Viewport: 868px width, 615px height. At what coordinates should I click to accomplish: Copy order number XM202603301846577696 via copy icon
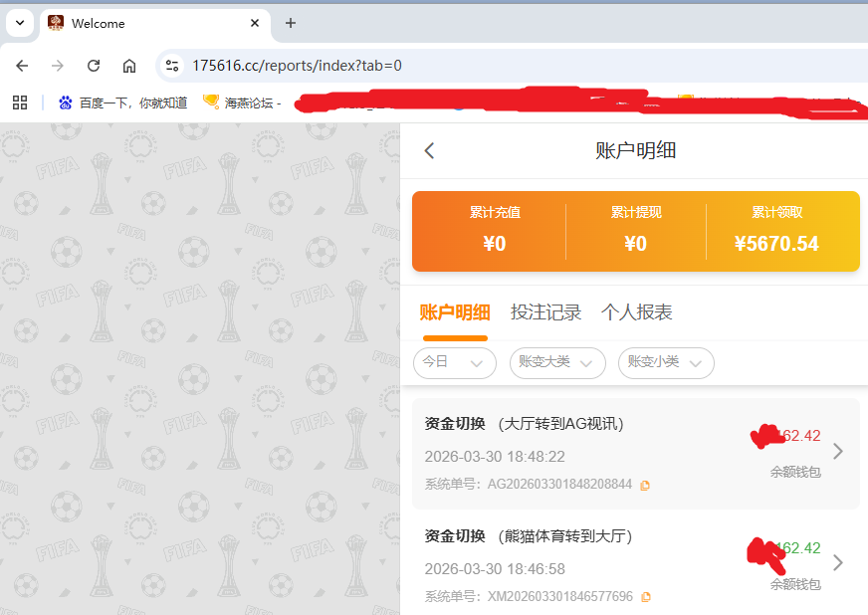coord(647,597)
